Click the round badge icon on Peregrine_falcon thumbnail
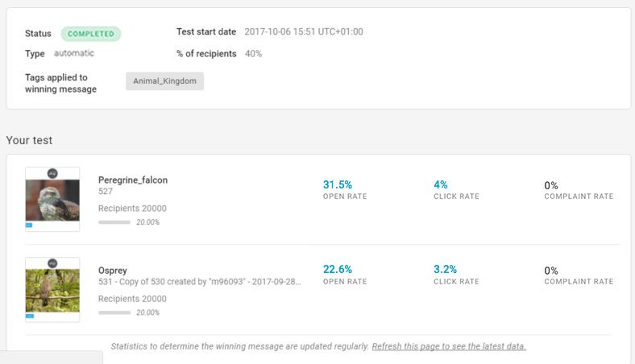The width and height of the screenshot is (635, 364). (52, 174)
